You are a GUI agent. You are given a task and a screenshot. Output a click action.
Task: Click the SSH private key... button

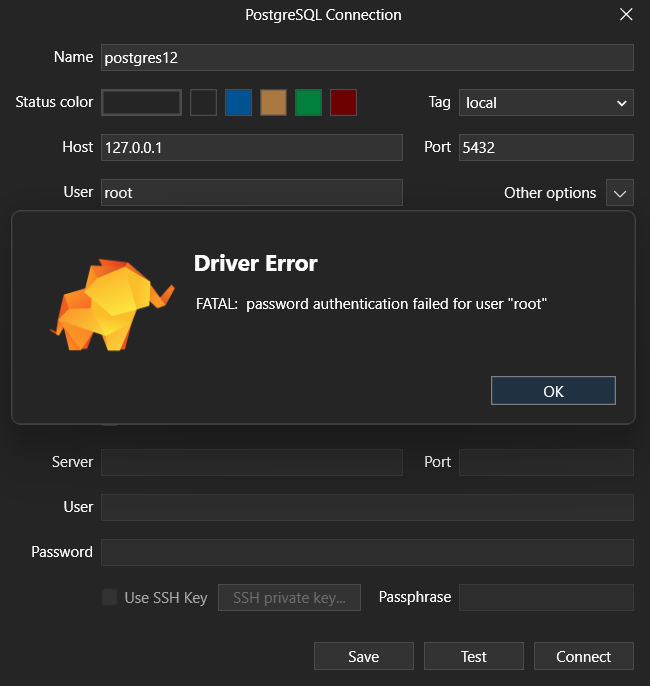(x=289, y=597)
